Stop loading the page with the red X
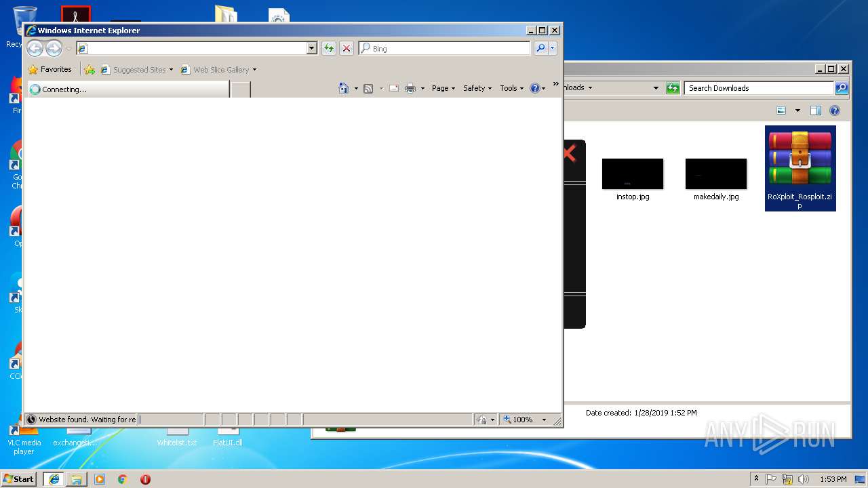 tap(347, 48)
